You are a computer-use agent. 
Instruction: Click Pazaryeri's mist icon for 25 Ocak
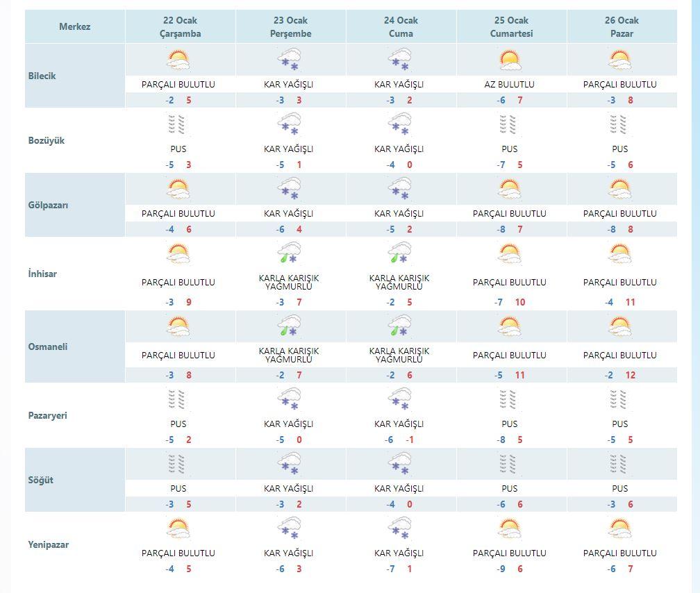(510, 400)
